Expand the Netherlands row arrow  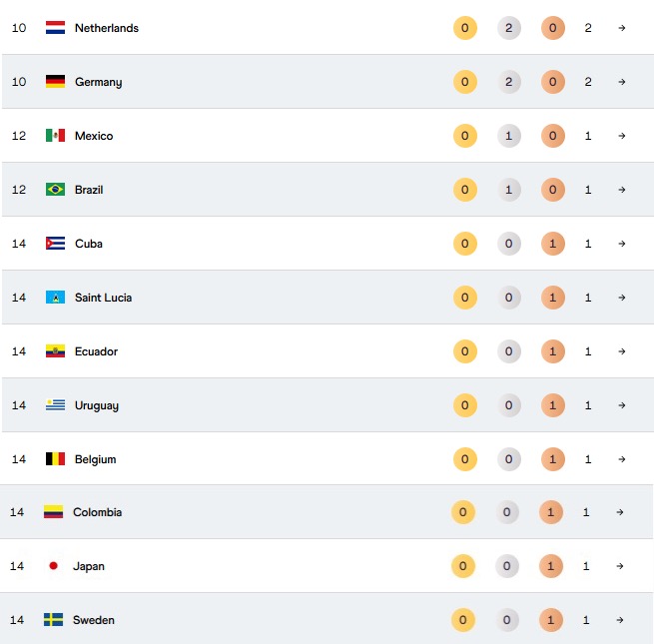point(622,28)
